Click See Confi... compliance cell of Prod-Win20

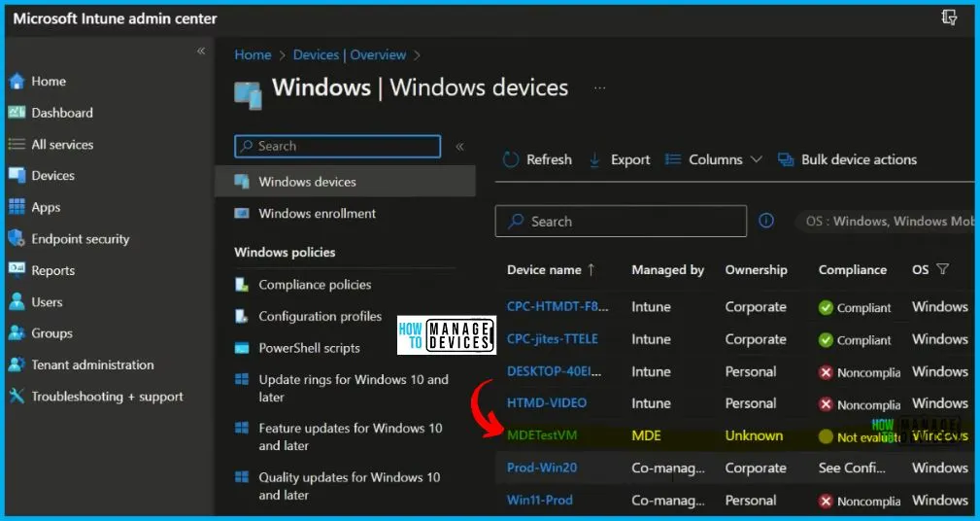tap(852, 468)
